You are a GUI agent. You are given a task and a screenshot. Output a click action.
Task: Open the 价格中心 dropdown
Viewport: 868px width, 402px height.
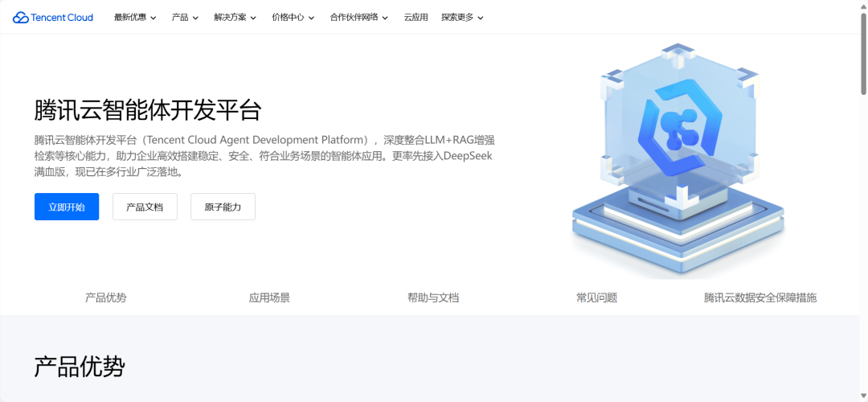[x=293, y=17]
